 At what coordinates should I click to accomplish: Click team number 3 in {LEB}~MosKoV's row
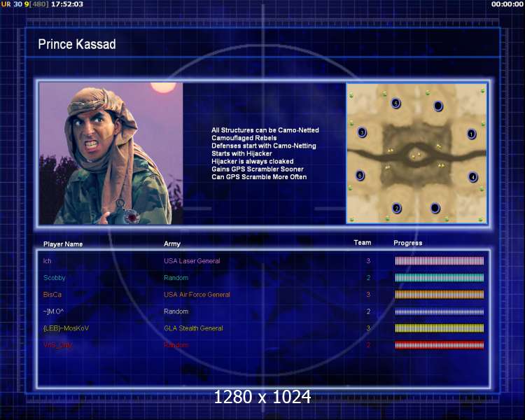(368, 328)
